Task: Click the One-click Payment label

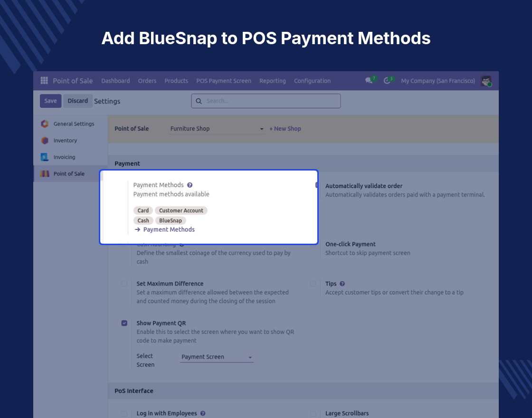Action: pos(350,244)
